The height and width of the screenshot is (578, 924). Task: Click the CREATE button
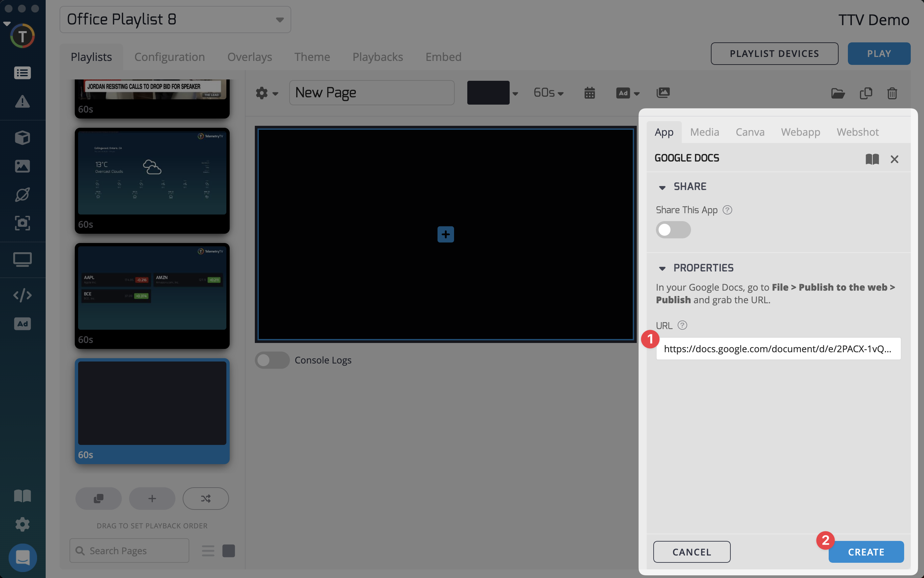pos(866,552)
